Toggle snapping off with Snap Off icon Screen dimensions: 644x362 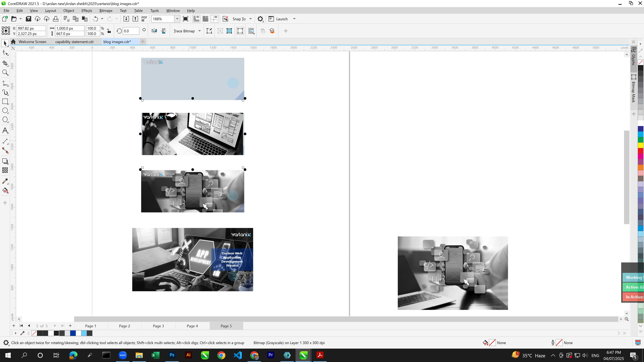tap(225, 19)
